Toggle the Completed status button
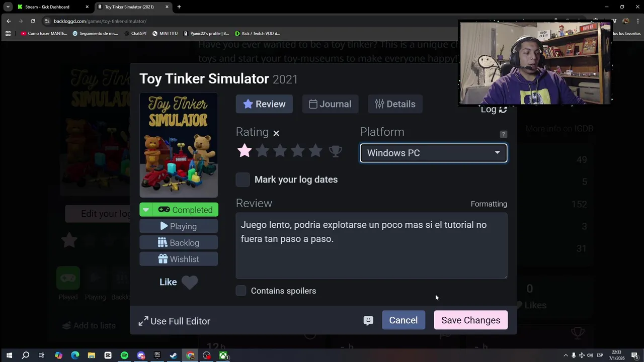Image resolution: width=644 pixels, height=362 pixels. 185,210
